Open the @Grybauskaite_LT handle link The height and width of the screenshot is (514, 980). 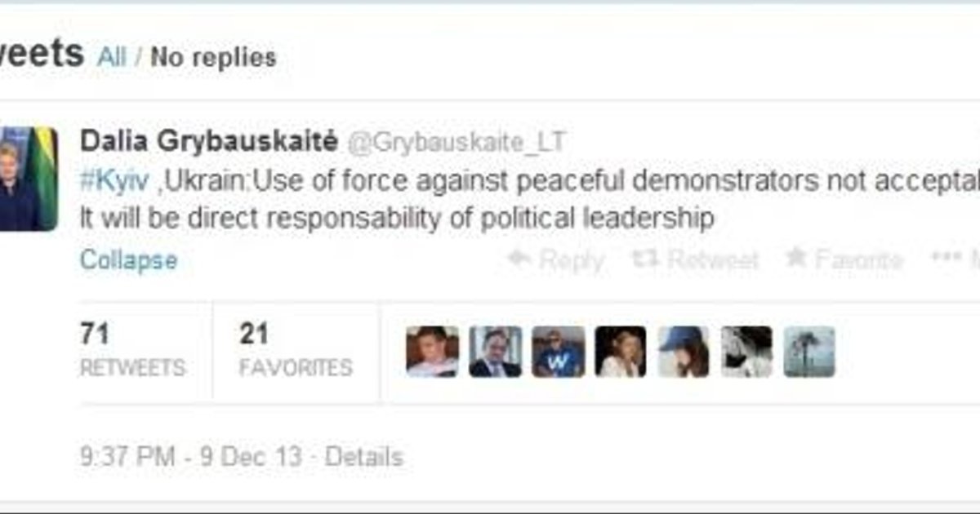tap(457, 142)
